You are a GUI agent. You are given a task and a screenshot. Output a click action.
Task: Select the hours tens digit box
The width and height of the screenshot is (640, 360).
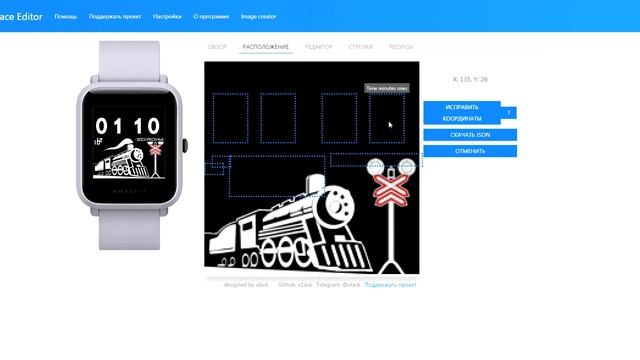click(x=231, y=118)
